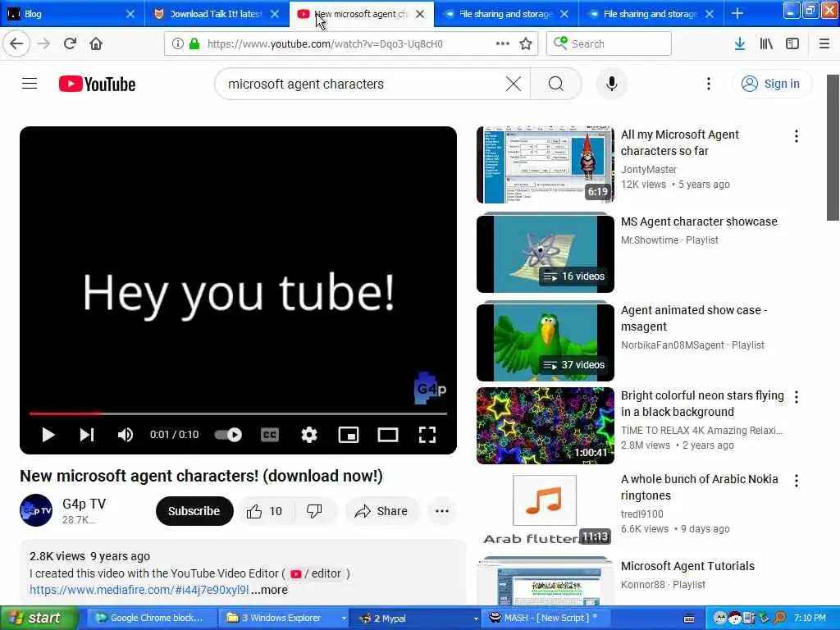Submit the YouTube search with magnifier button
The width and height of the screenshot is (840, 630).
(x=556, y=84)
